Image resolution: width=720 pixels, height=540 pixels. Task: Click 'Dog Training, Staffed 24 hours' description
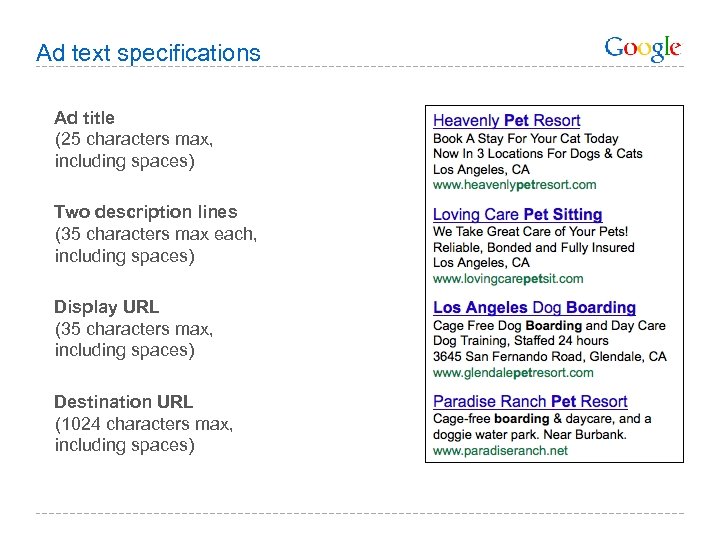coord(520,341)
